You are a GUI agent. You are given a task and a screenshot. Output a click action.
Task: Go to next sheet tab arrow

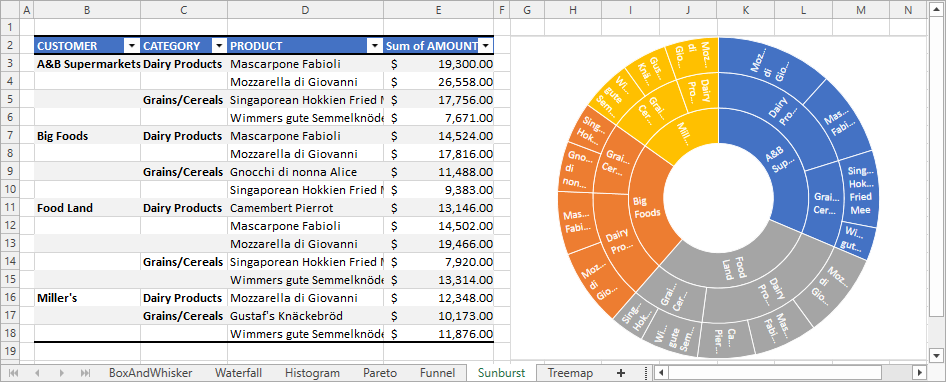click(x=62, y=373)
